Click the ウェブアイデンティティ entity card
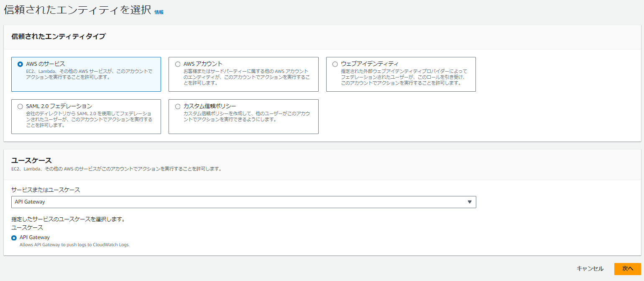644x281 pixels. tap(400, 75)
